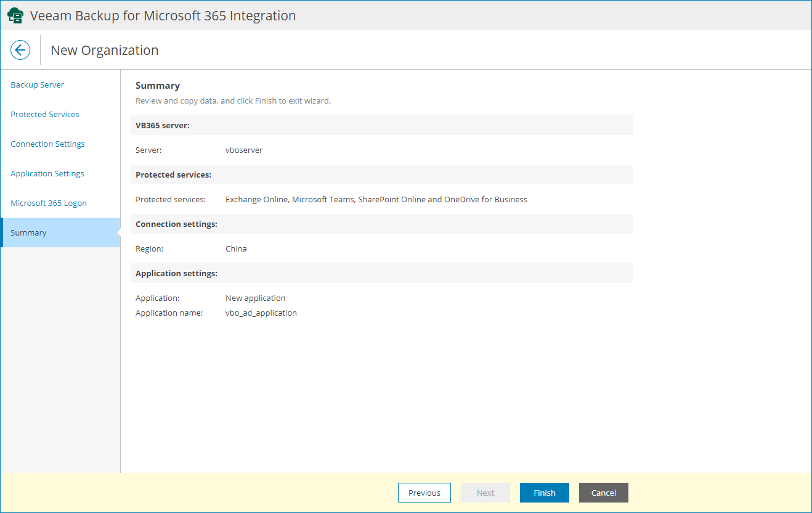Click the protected services list text
Screen dimensions: 812x513
pos(376,199)
